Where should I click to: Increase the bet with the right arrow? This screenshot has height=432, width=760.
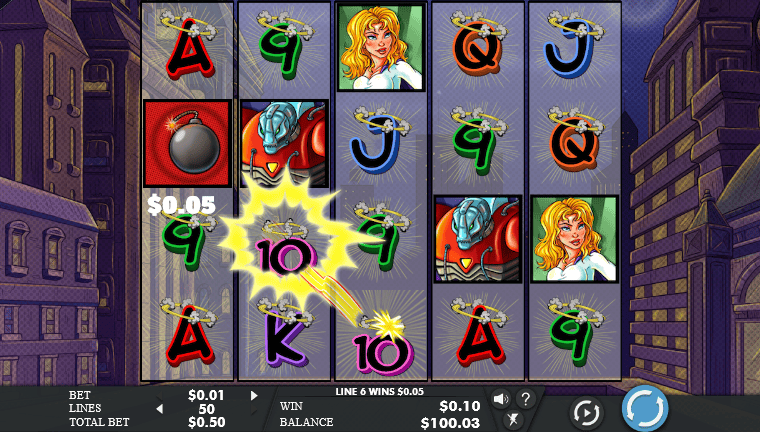(x=254, y=396)
